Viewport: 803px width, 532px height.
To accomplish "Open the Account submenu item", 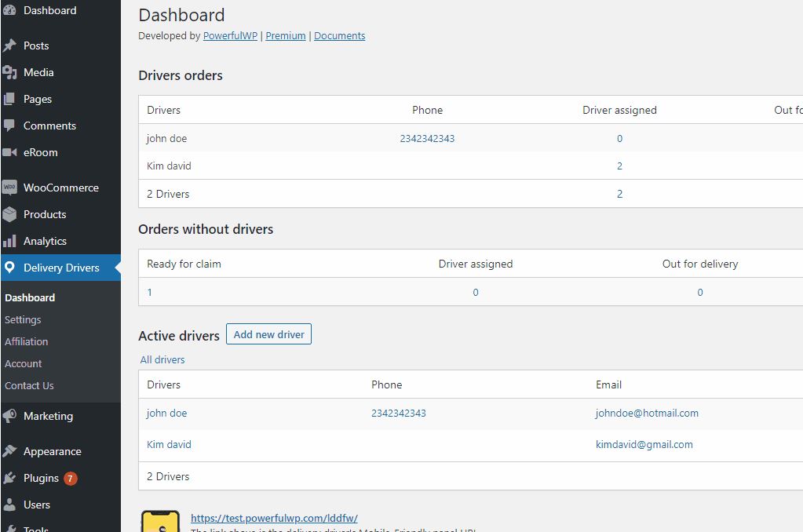I will 23,363.
